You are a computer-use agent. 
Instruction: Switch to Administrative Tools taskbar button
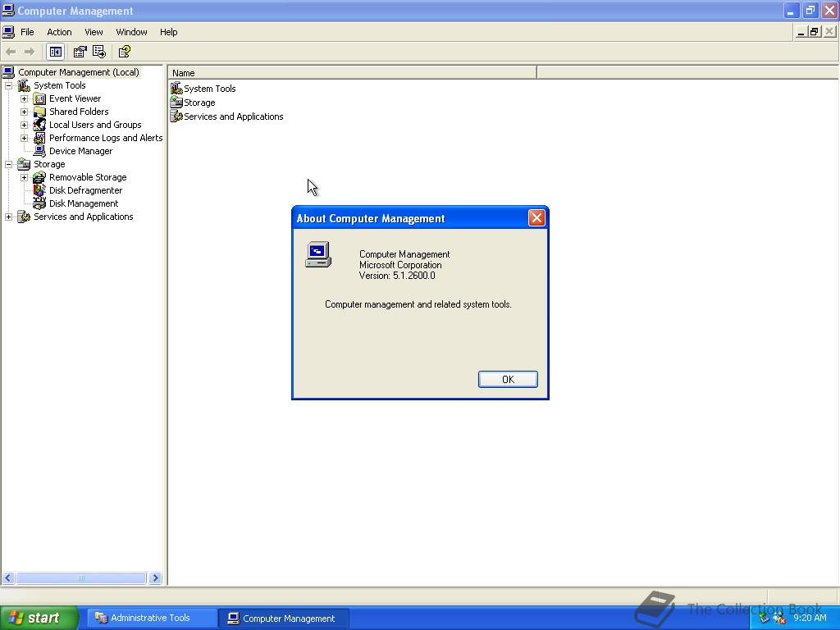pyautogui.click(x=150, y=618)
